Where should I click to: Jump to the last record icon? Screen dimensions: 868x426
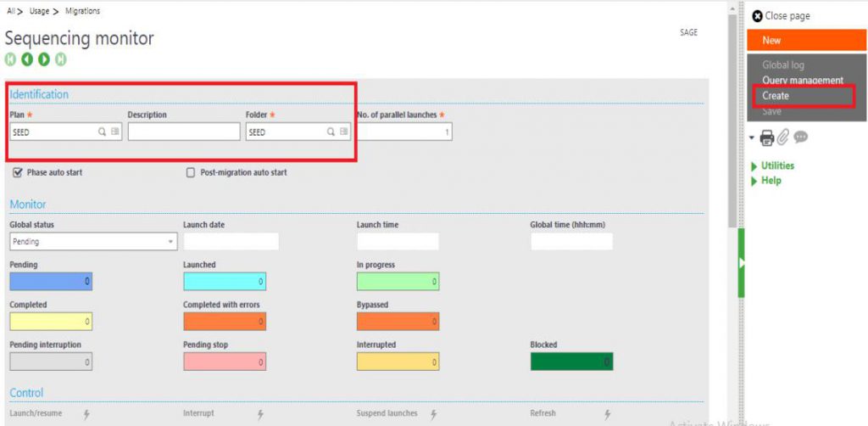coord(60,59)
